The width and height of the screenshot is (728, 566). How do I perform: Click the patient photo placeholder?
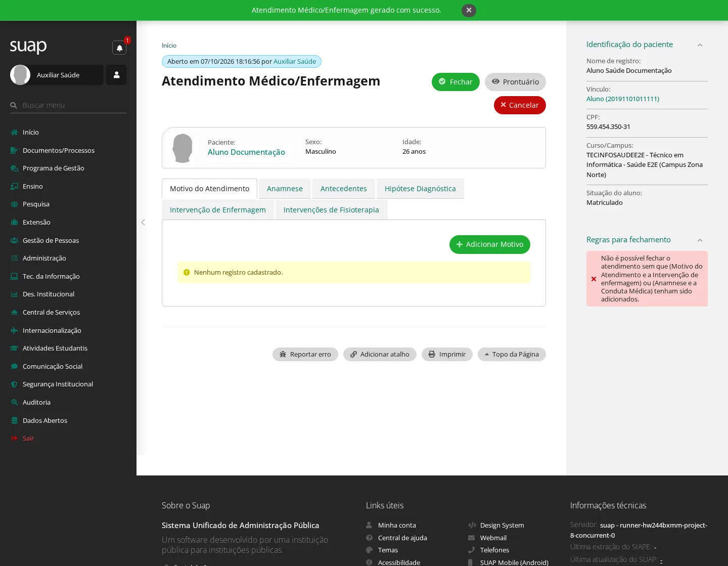tap(183, 148)
